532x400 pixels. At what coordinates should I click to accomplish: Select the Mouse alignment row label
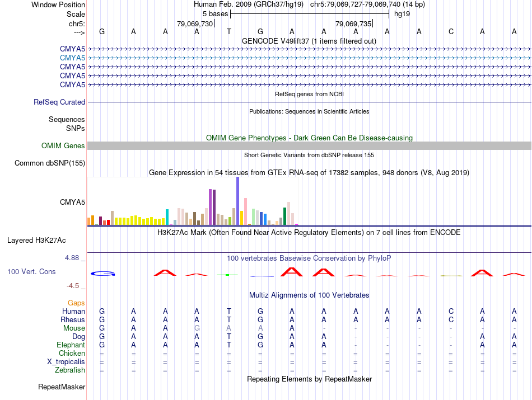[x=74, y=328]
